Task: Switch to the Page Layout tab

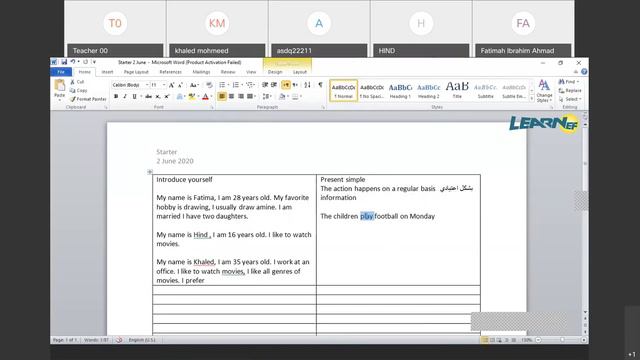Action: [136, 72]
